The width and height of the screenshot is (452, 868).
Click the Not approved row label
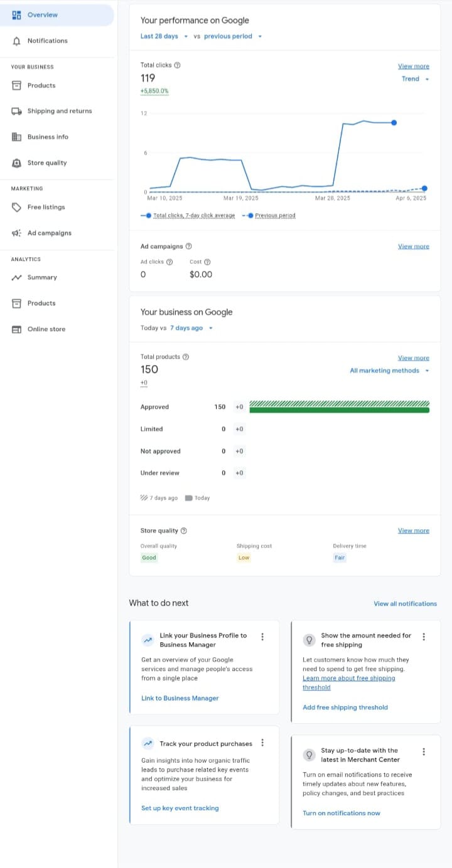coord(160,452)
